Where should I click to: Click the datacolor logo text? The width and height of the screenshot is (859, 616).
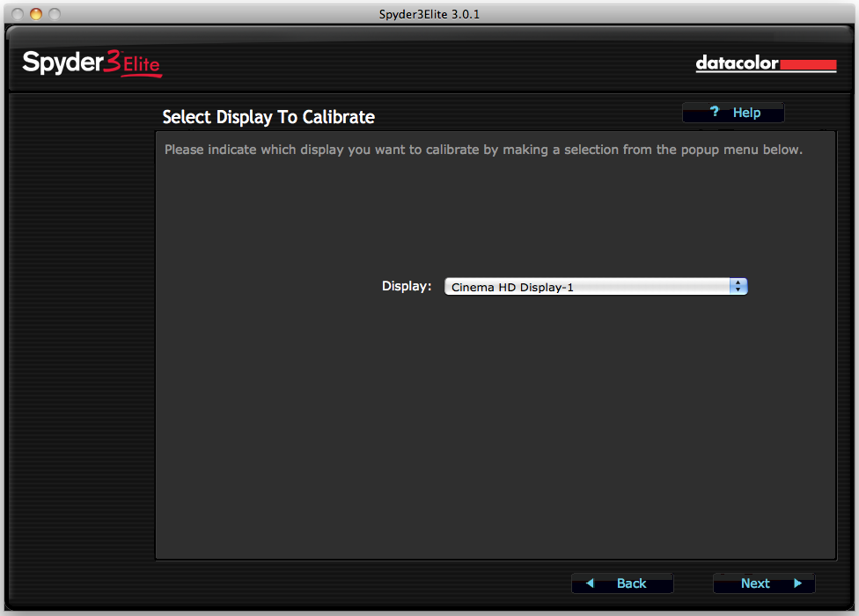pos(737,63)
